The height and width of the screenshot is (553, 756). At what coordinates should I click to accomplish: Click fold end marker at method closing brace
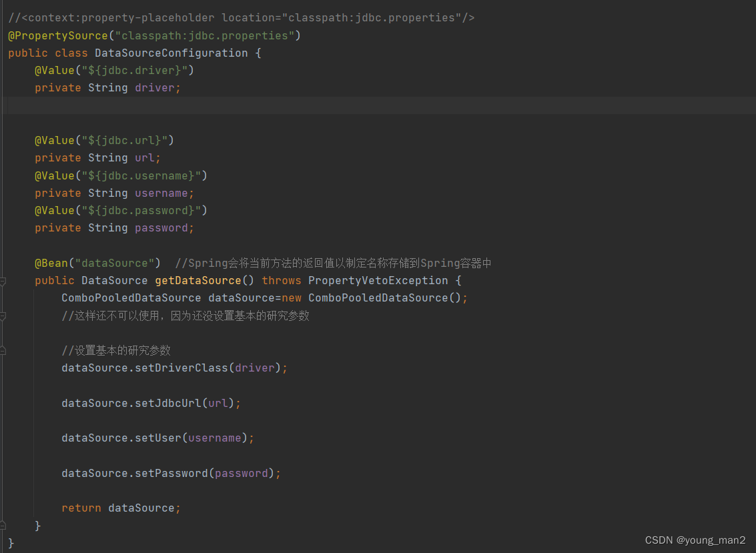[3, 526]
